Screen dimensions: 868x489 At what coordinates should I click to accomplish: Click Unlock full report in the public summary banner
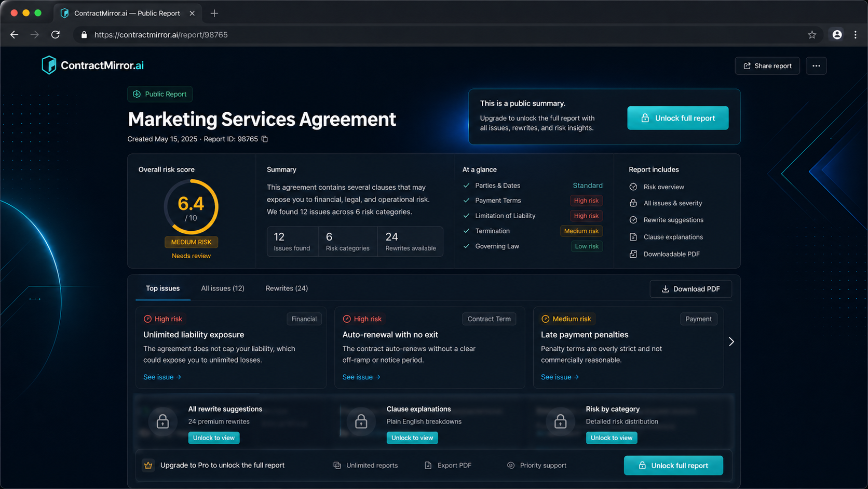coord(678,118)
